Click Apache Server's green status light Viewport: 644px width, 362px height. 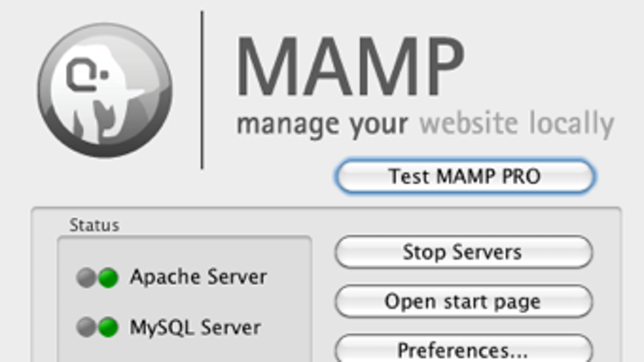[x=108, y=278]
